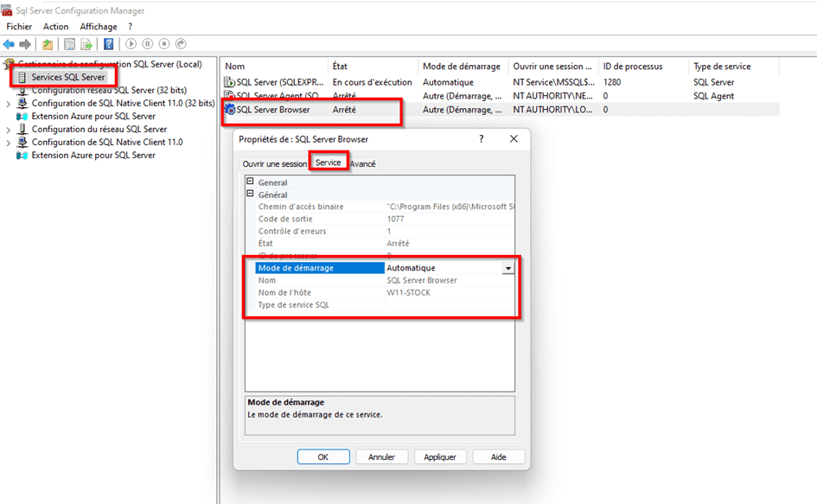The height and width of the screenshot is (504, 817).
Task: Click the Start Service play icon
Action: tap(131, 44)
